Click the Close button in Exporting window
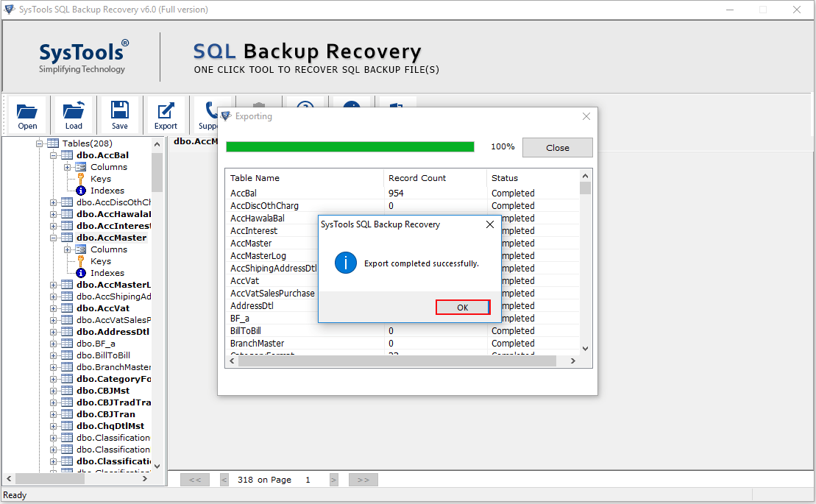The width and height of the screenshot is (816, 504). pyautogui.click(x=557, y=148)
